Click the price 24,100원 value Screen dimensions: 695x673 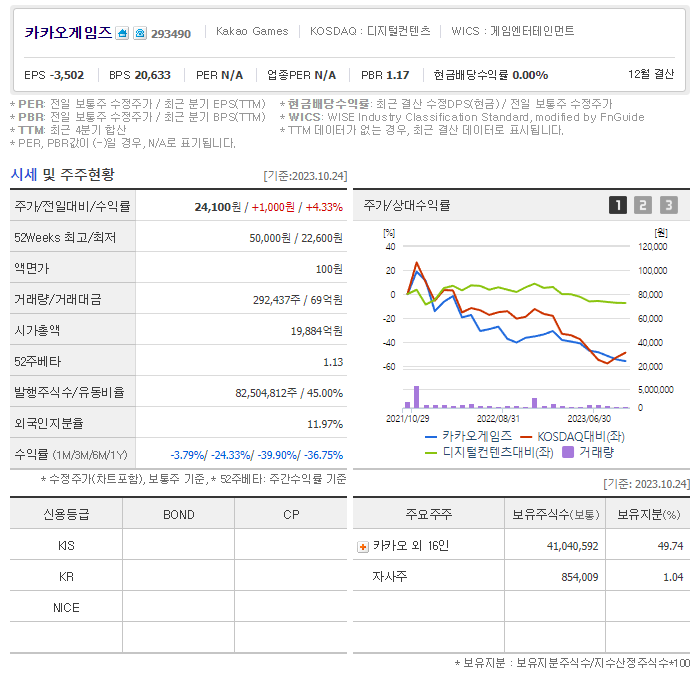tap(218, 207)
